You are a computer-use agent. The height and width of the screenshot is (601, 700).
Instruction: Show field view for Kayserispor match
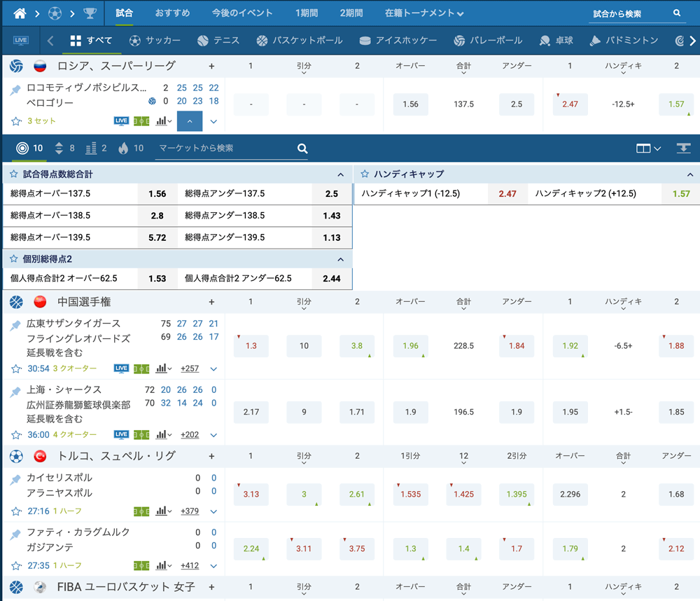click(141, 511)
